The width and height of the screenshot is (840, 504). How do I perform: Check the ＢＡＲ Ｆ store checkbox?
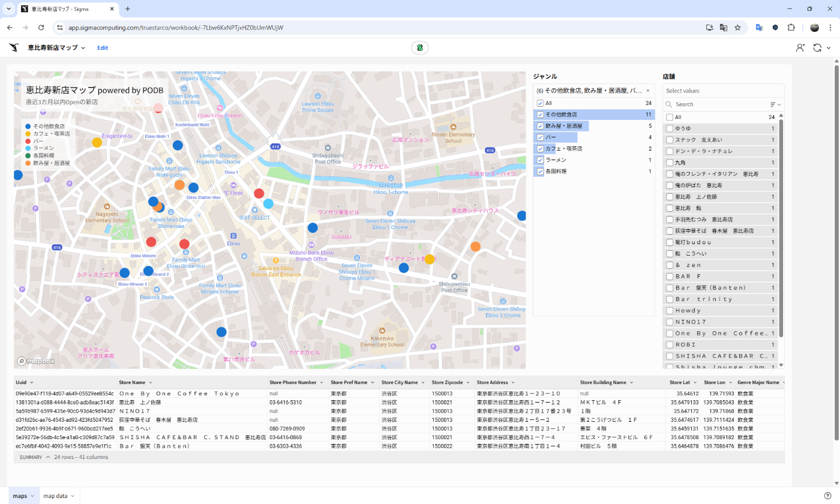pyautogui.click(x=670, y=277)
